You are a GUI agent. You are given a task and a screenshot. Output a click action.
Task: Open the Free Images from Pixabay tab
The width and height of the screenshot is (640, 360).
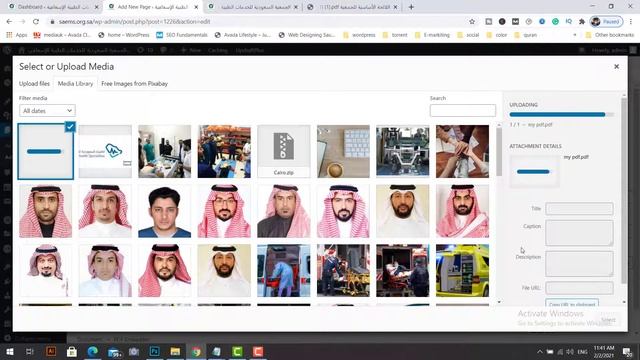[x=134, y=84]
